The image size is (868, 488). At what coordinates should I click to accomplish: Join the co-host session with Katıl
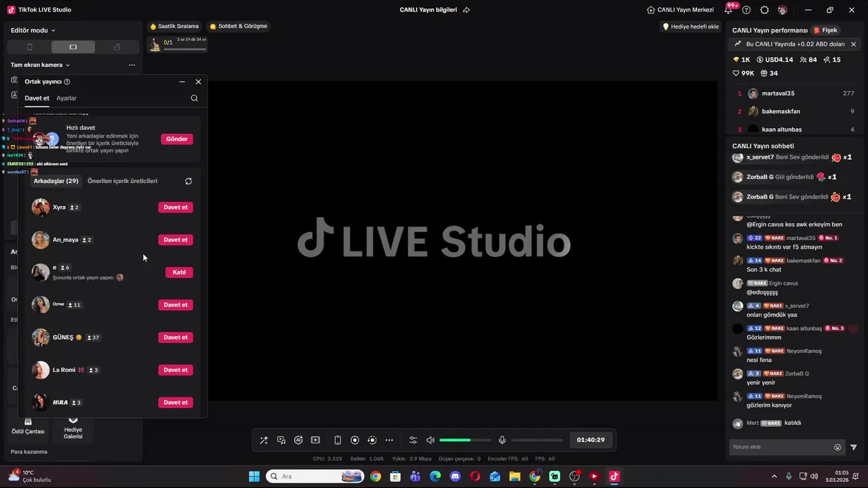pyautogui.click(x=179, y=272)
